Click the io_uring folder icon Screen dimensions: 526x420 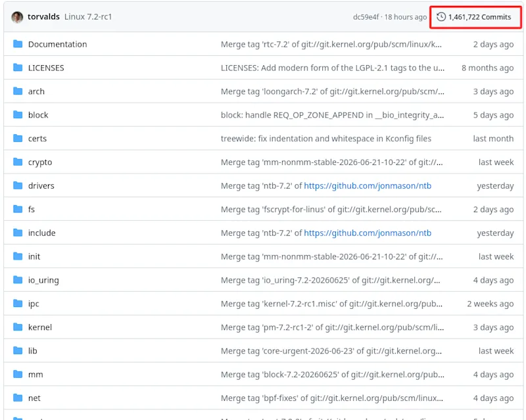point(18,279)
